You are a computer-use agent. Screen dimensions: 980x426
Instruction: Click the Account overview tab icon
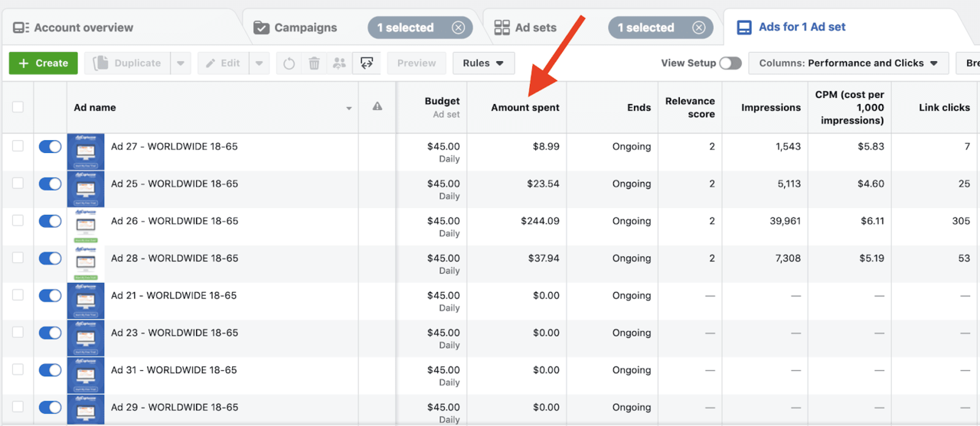click(x=21, y=28)
